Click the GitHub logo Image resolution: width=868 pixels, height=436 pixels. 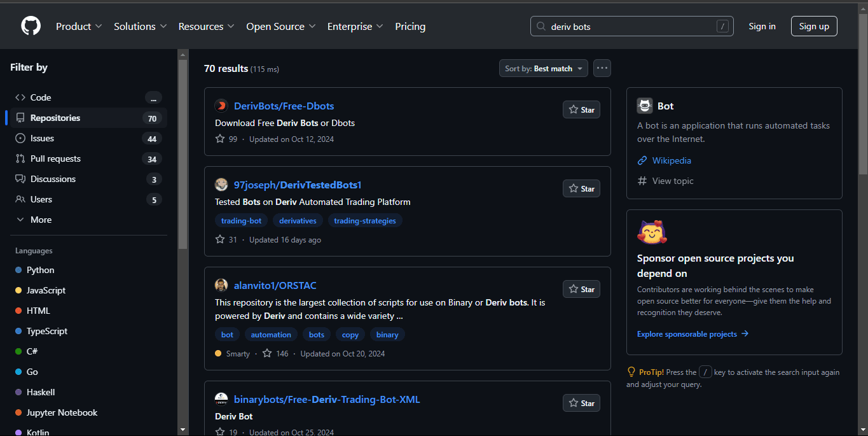30,25
